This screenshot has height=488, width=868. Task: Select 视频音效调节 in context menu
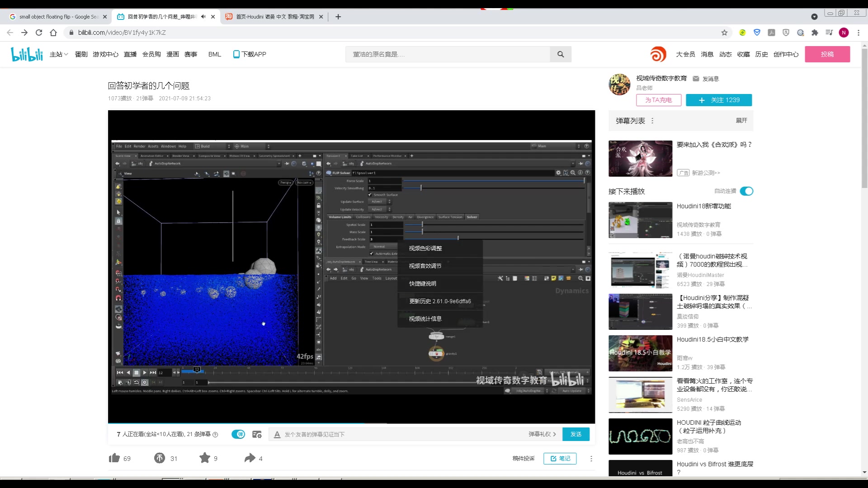[440, 266]
